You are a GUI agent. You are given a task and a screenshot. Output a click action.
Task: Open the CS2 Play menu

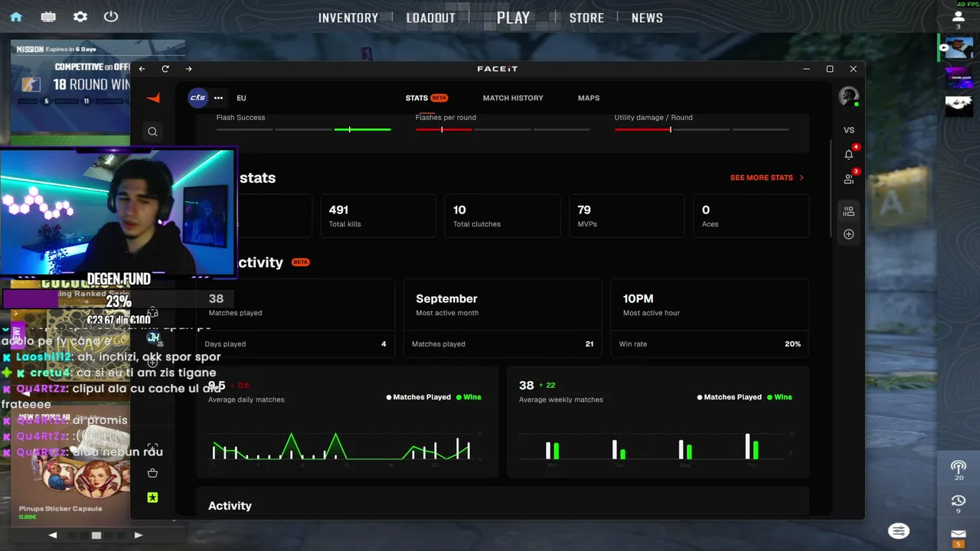[x=513, y=18]
